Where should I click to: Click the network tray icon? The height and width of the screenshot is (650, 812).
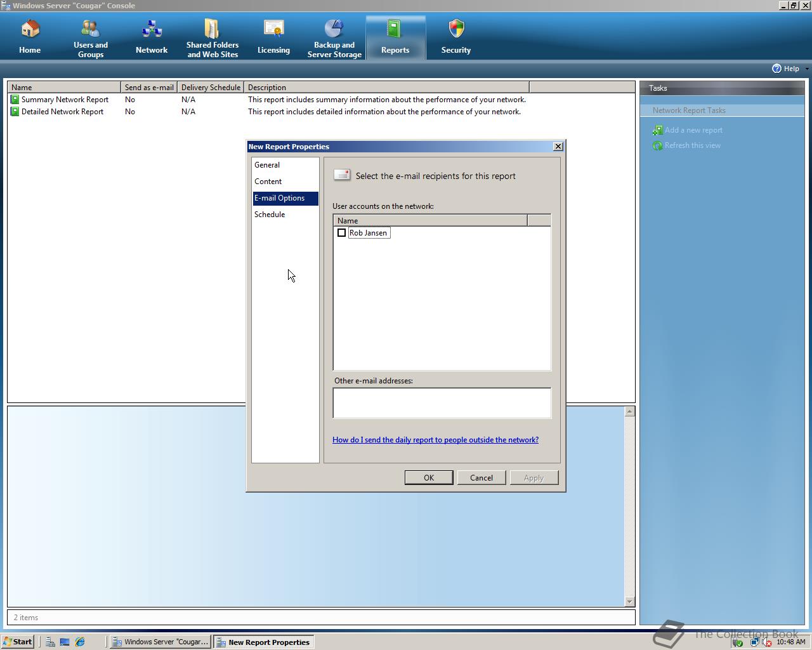[754, 642]
